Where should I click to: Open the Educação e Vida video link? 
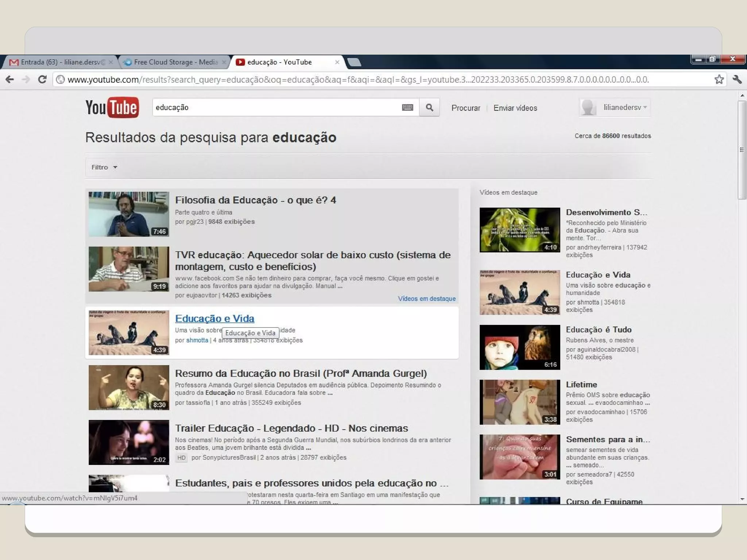point(214,319)
